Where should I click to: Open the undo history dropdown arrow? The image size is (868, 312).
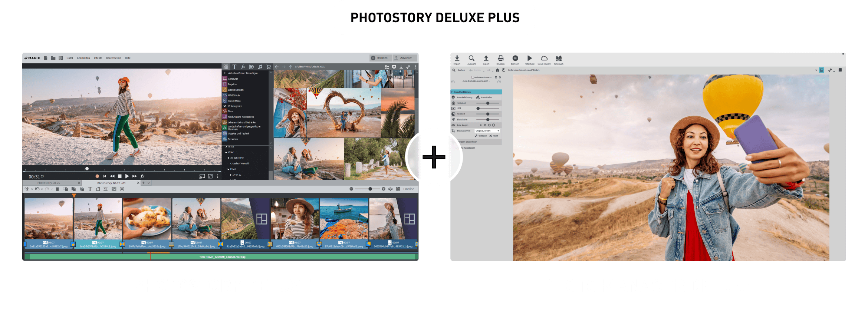coord(42,189)
